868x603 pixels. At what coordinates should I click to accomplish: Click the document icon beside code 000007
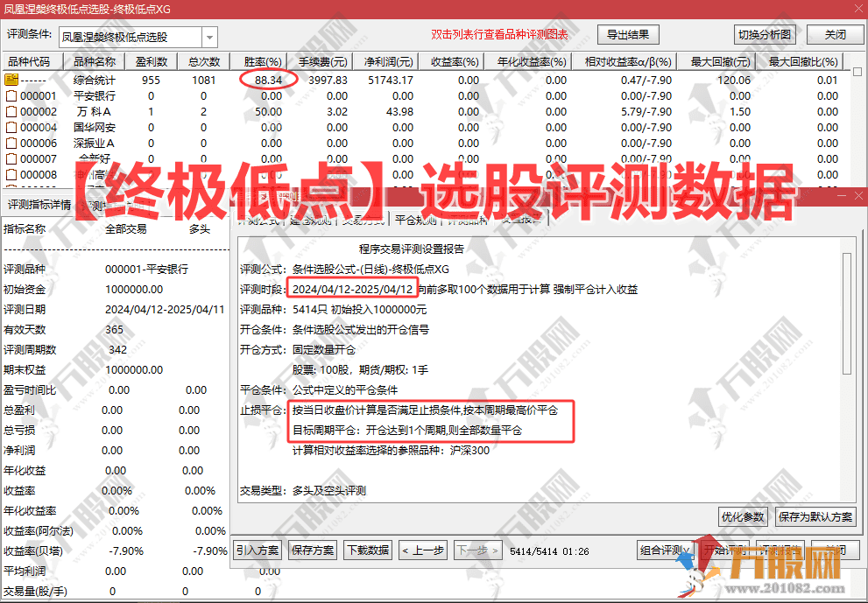(11, 158)
